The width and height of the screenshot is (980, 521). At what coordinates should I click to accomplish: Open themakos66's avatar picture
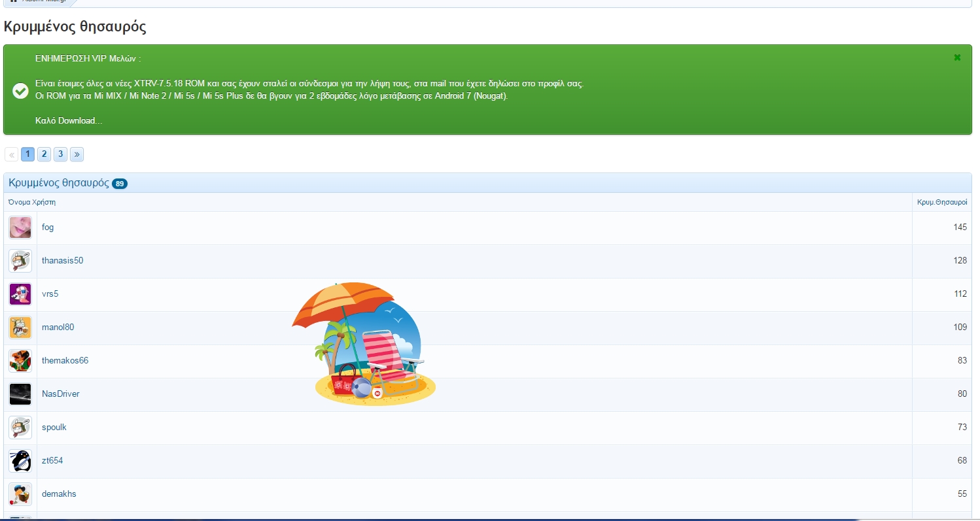click(x=20, y=361)
